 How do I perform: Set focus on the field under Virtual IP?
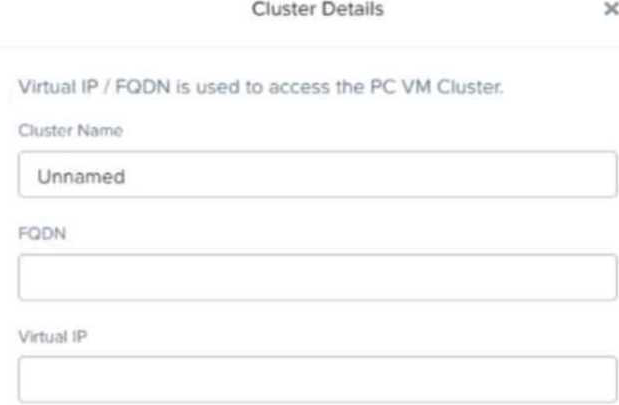316,379
